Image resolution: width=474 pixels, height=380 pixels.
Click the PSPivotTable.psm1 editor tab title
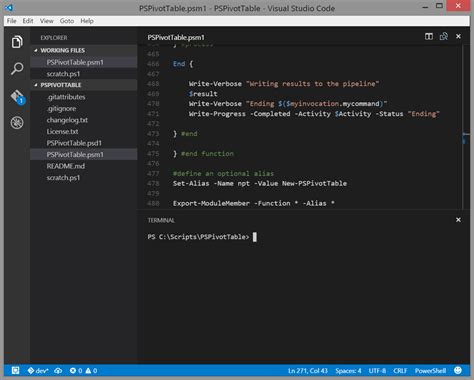pos(176,37)
